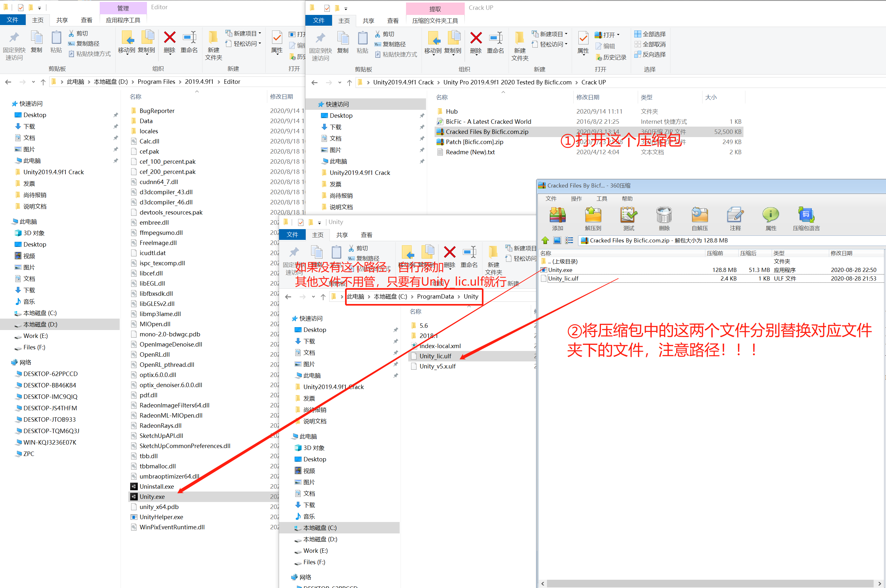Open 5.6 folder in Unity window
886x588 pixels.
(x=423, y=326)
